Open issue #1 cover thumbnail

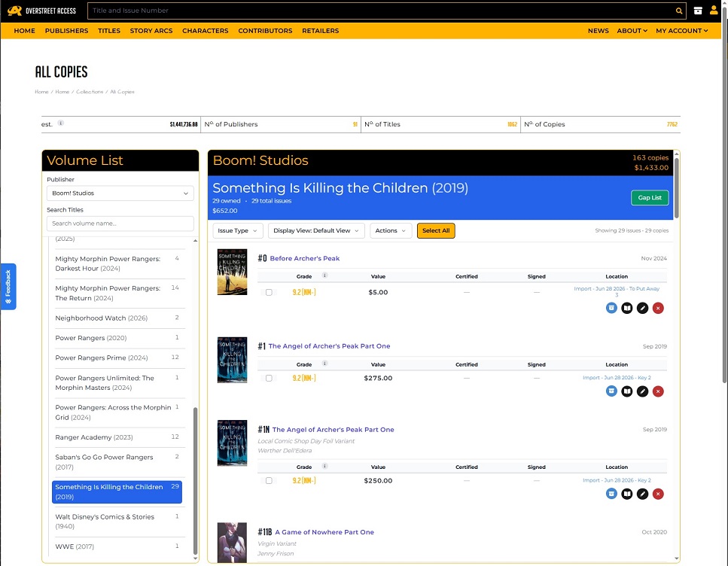232,360
